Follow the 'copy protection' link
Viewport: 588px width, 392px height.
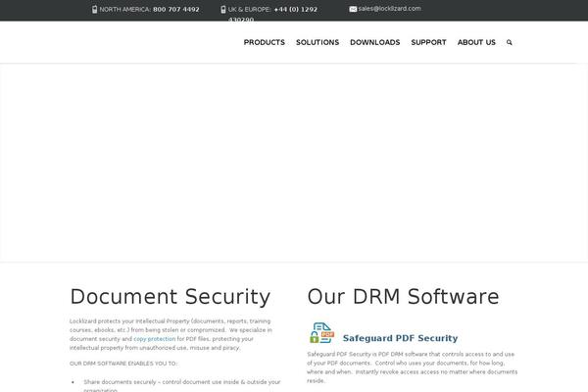pyautogui.click(x=155, y=339)
